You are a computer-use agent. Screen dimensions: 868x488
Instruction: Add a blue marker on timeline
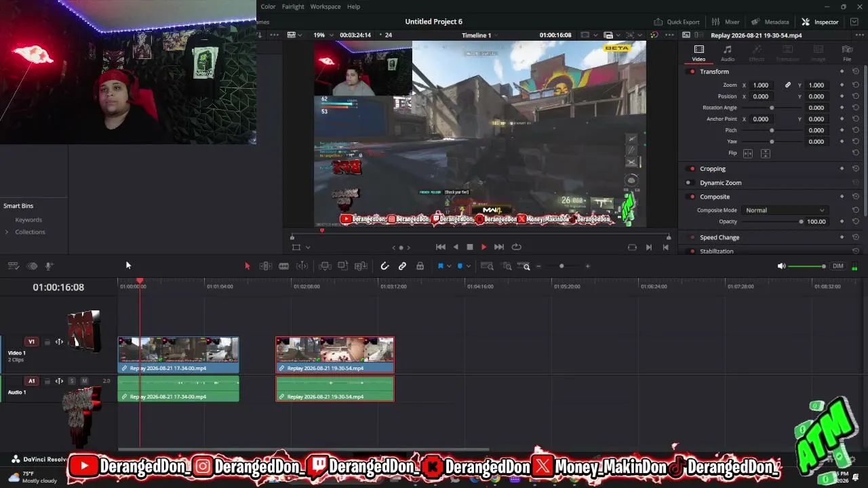[460, 266]
